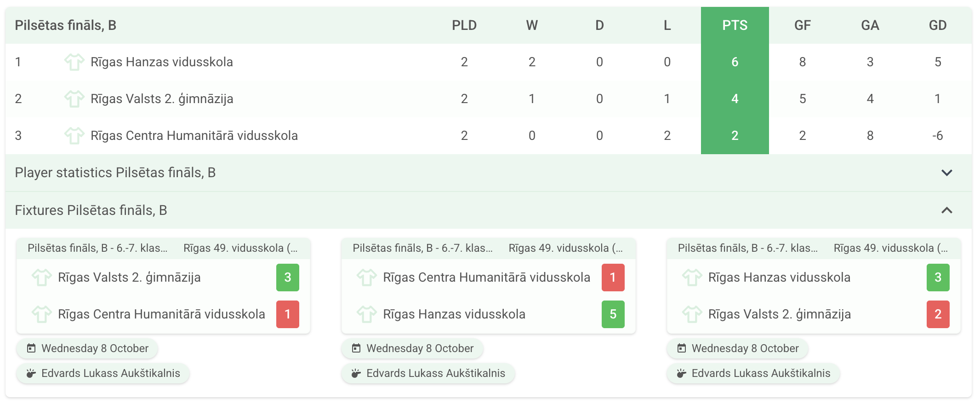Click the Player statistics chevron down arrow

[x=946, y=173]
